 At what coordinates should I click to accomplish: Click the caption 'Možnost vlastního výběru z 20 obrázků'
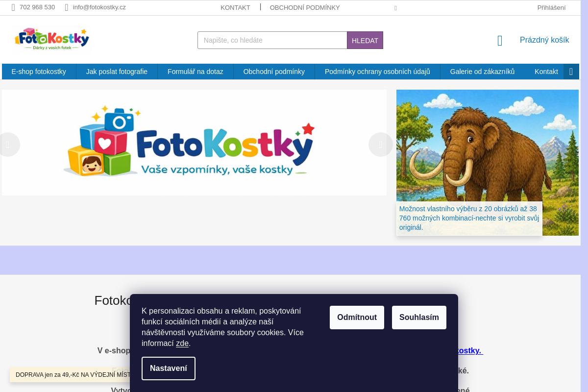click(x=469, y=218)
